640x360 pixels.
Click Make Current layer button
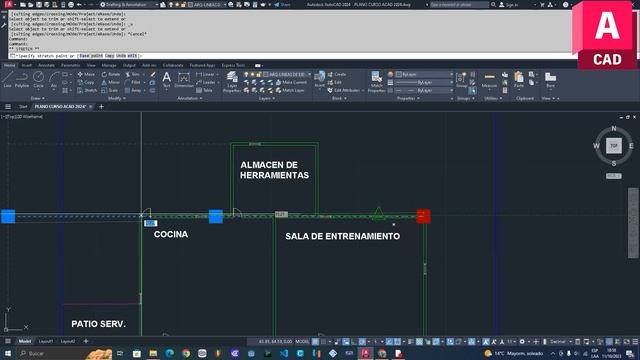click(291, 82)
